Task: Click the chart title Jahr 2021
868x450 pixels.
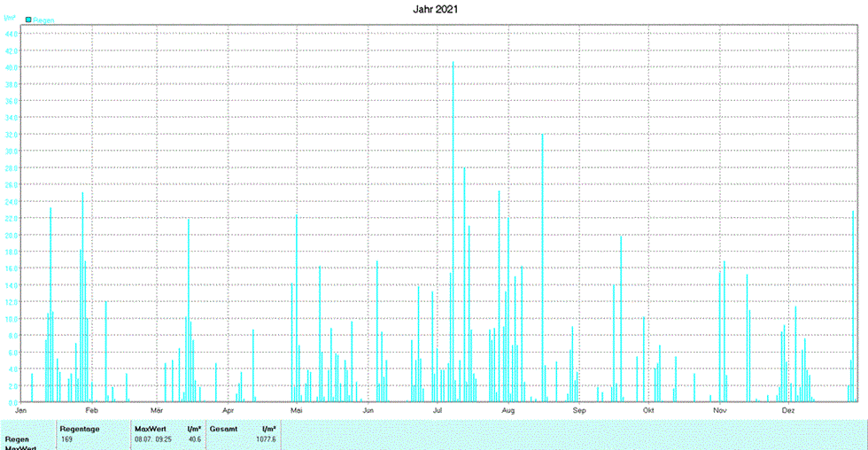Action: [x=435, y=10]
